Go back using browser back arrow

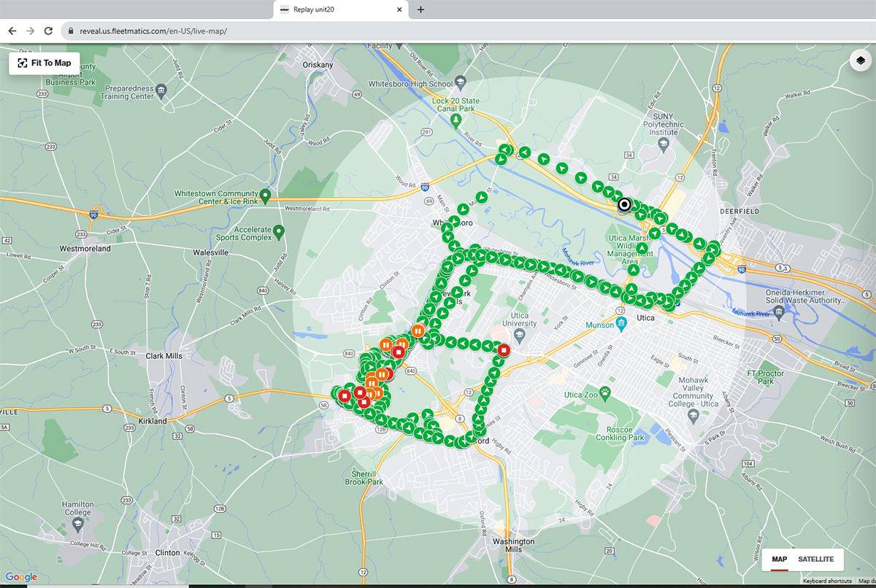12,31
